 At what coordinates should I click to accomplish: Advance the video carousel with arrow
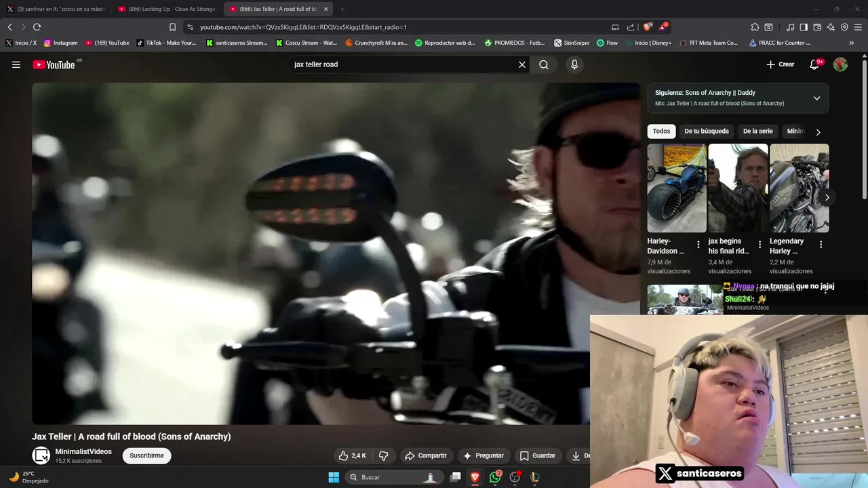coord(827,198)
